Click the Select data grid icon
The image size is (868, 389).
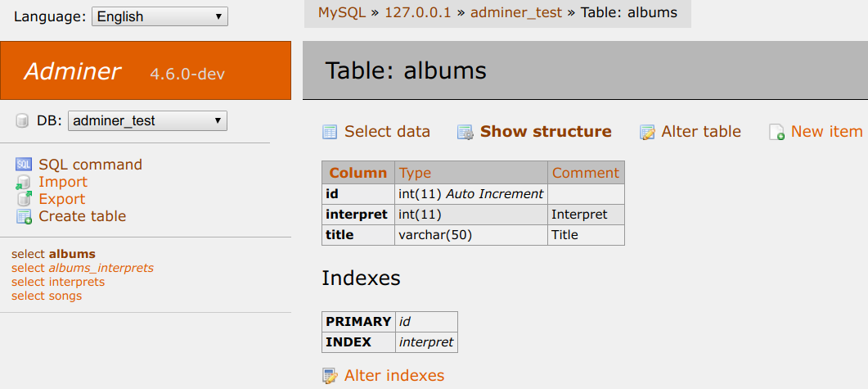pyautogui.click(x=330, y=132)
